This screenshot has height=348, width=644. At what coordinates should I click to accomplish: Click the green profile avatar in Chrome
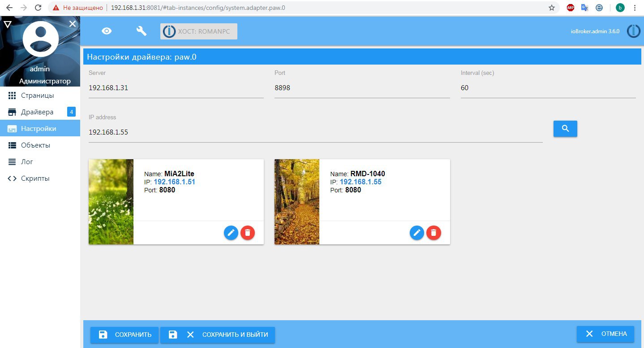620,8
